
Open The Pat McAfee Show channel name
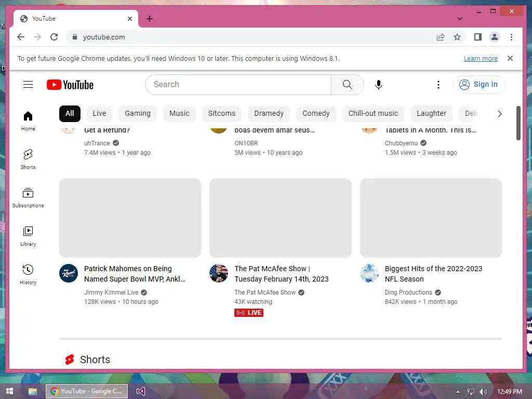tap(265, 292)
